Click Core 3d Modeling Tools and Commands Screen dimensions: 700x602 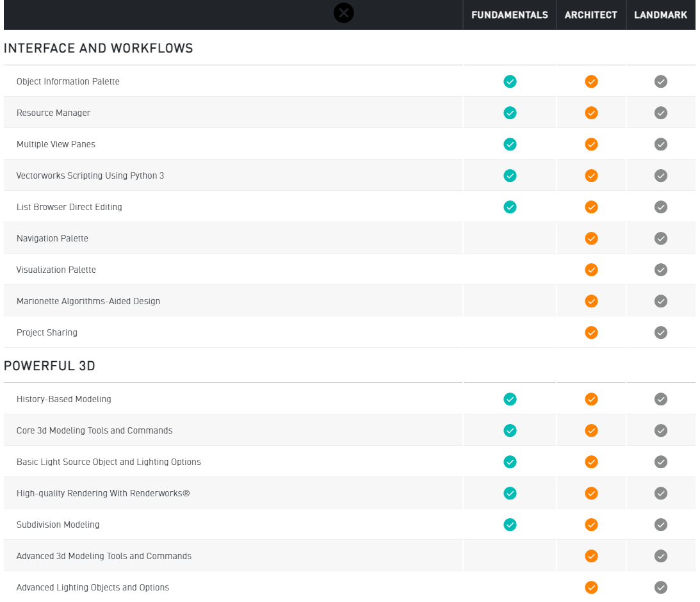[x=95, y=430]
